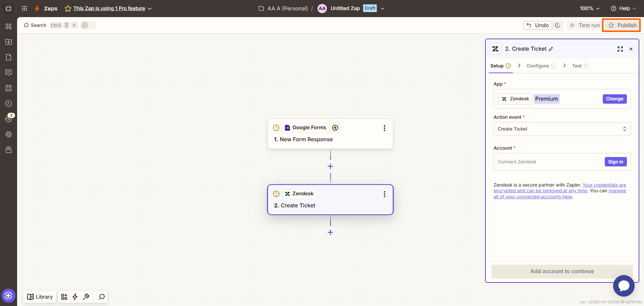Click the Test run button
Image resolution: width=644 pixels, height=306 pixels.
[585, 25]
